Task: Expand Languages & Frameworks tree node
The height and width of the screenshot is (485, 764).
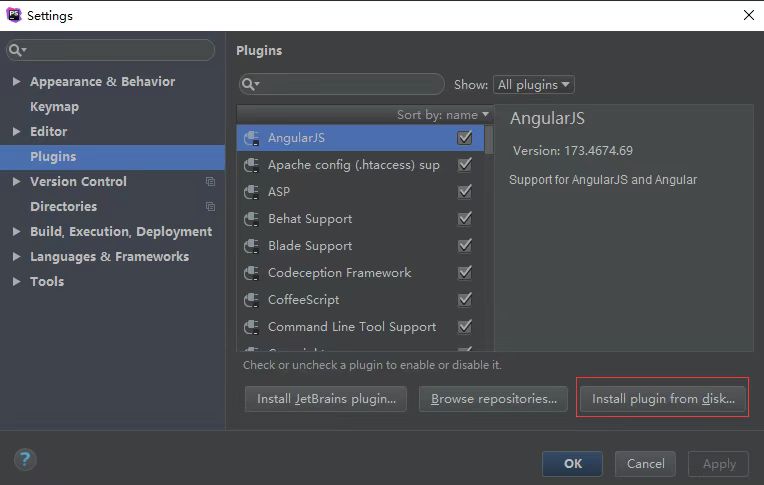Action: coord(17,257)
